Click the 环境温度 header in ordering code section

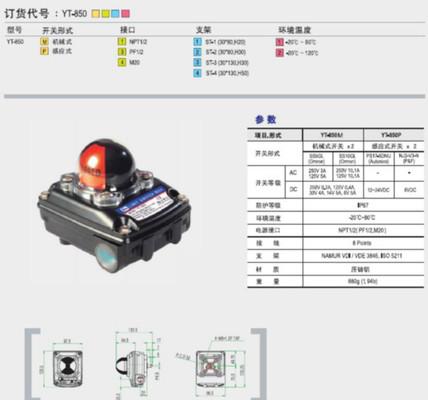295,30
